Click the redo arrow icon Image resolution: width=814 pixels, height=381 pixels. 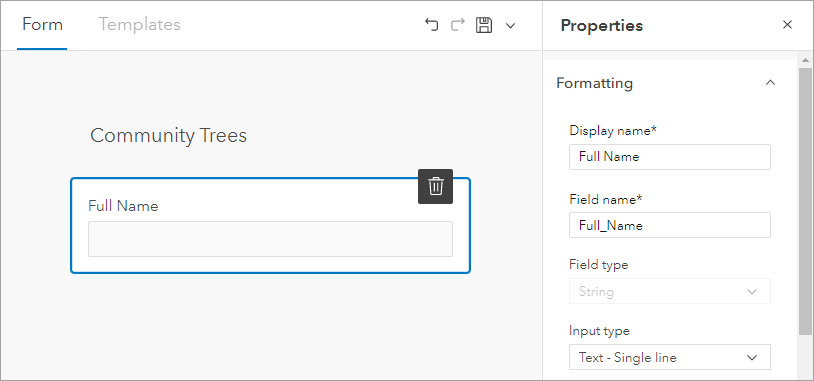(x=457, y=25)
